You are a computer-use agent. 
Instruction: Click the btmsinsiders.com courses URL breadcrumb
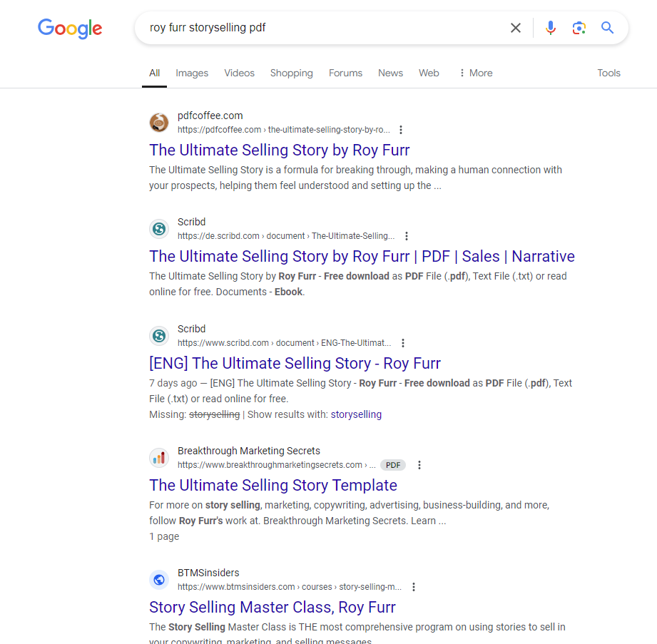[x=290, y=587]
